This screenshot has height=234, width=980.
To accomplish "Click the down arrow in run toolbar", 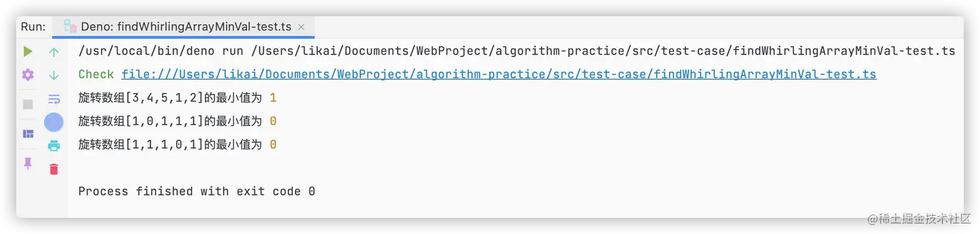I will tap(54, 75).
